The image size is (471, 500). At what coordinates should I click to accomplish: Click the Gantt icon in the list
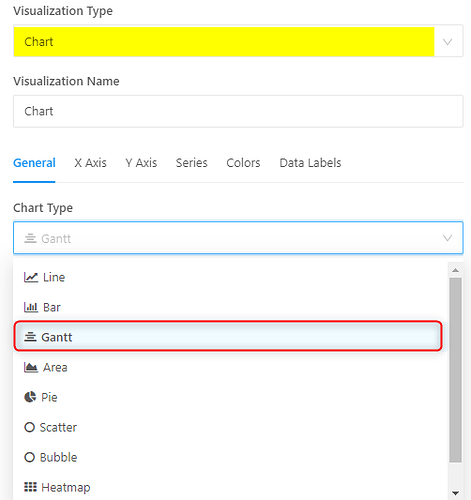(x=30, y=337)
